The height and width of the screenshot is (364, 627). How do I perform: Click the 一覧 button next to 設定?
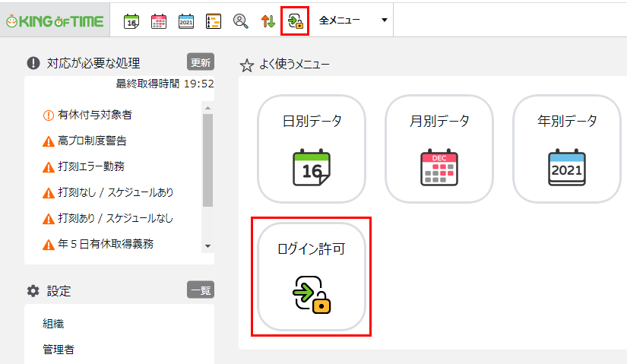201,290
